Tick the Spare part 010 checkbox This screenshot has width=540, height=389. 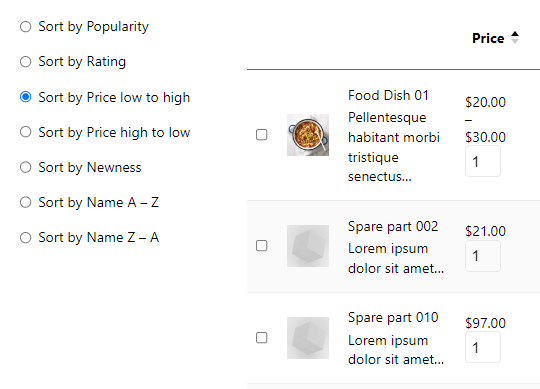click(x=262, y=338)
